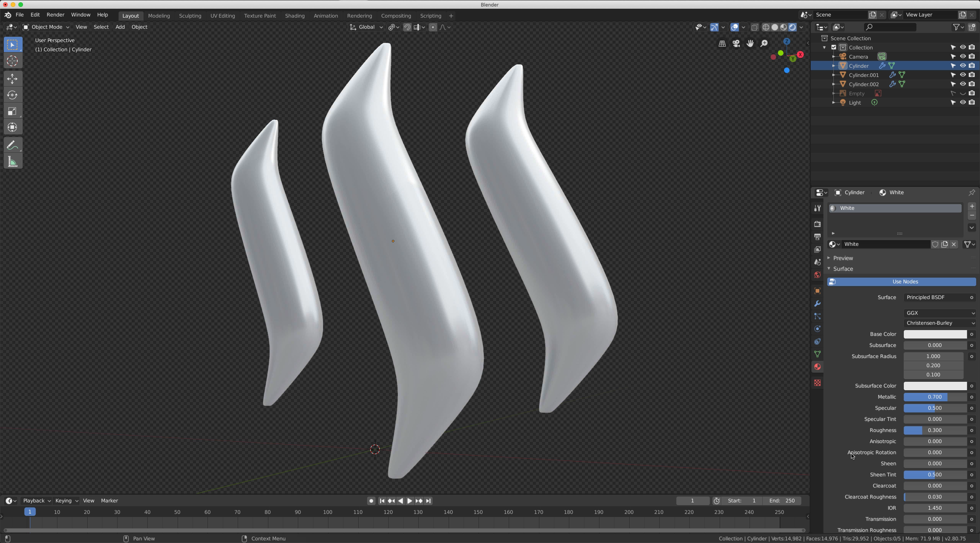
Task: Uncheck the Collection visibility checkbox
Action: [x=834, y=47]
